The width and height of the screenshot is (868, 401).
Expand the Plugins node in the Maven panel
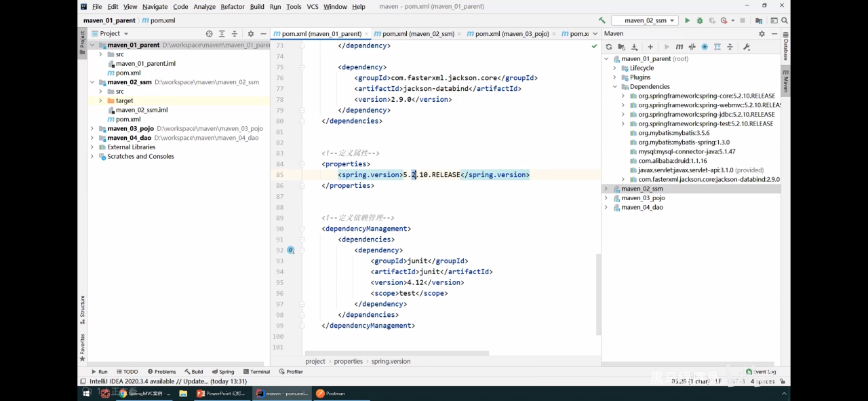click(x=614, y=77)
